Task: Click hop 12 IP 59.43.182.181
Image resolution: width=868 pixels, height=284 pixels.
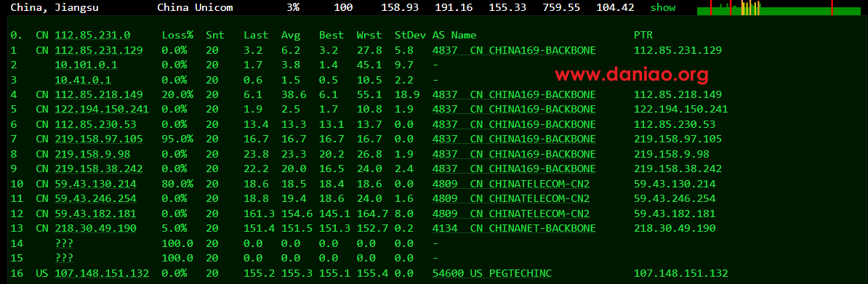Action: click(x=96, y=214)
